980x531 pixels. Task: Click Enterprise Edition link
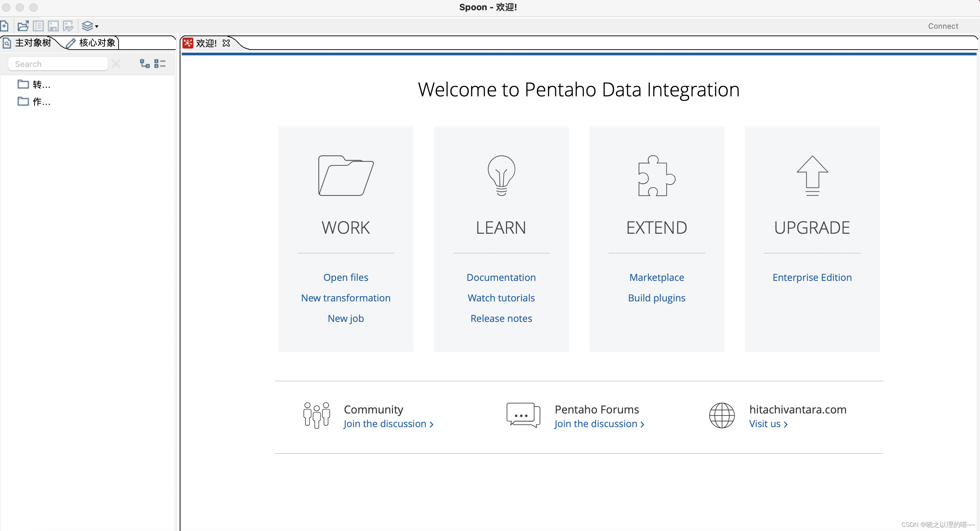coord(812,277)
